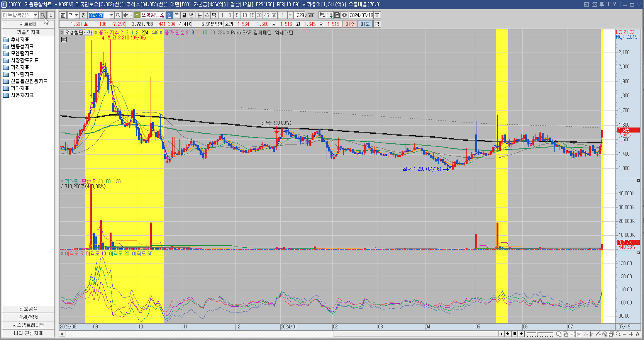
Task: Click the save chart floppy disk icon
Action: [337, 15]
